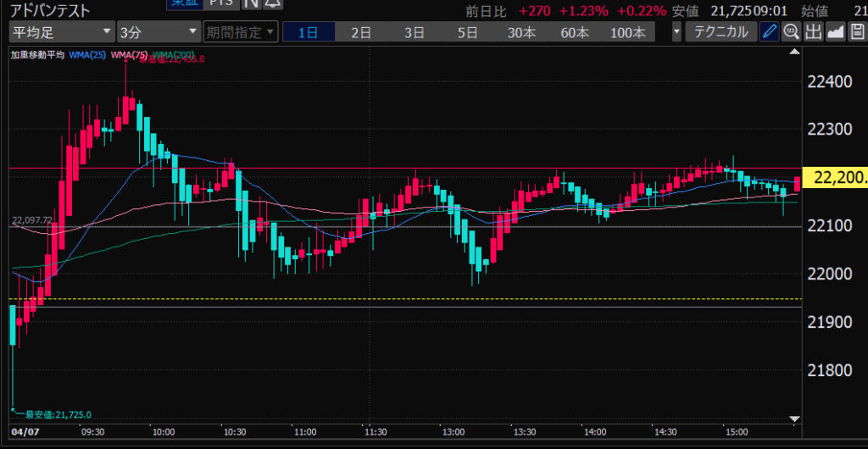
Task: Click the bell alert icon
Action: (x=270, y=4)
